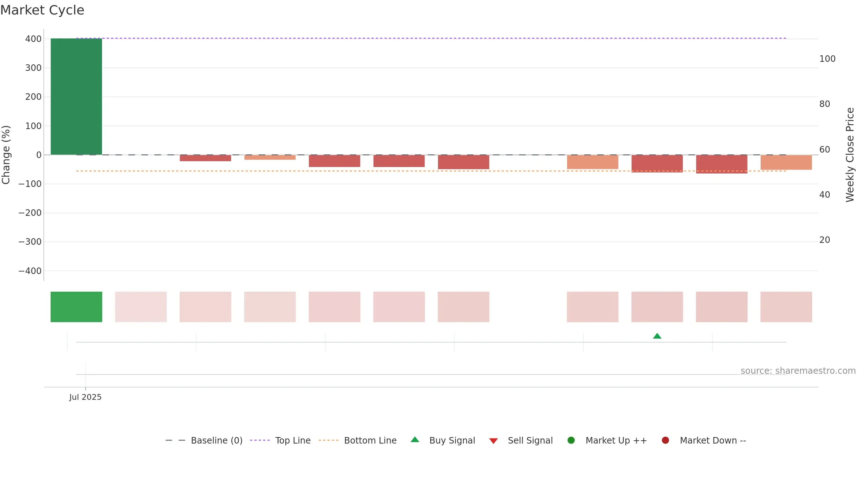This screenshot has height=488, width=868.
Task: Click the green circle icon in legend
Action: pos(571,440)
